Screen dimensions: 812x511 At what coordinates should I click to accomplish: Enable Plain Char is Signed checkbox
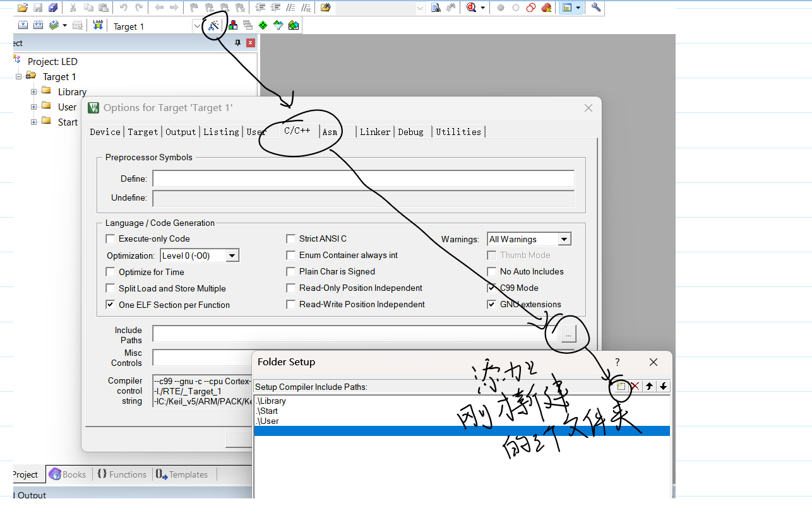tap(291, 272)
